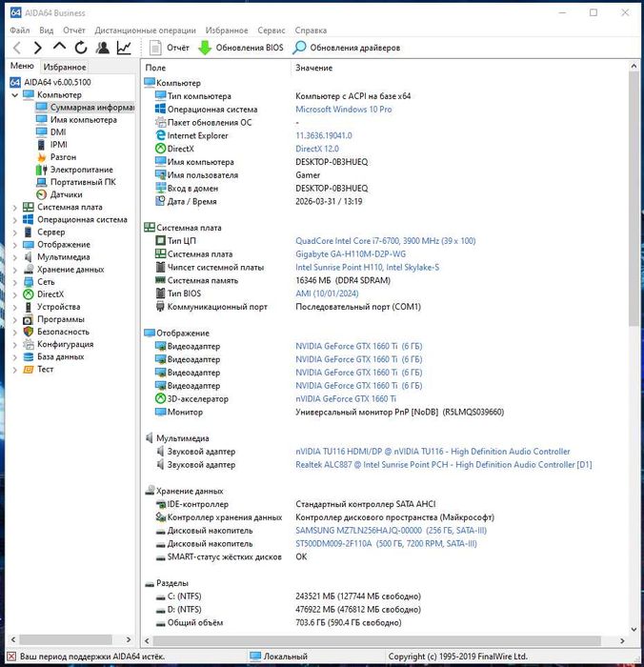Switch to the Избранное tab in sidebar
This screenshot has width=644, height=667.
[x=65, y=67]
